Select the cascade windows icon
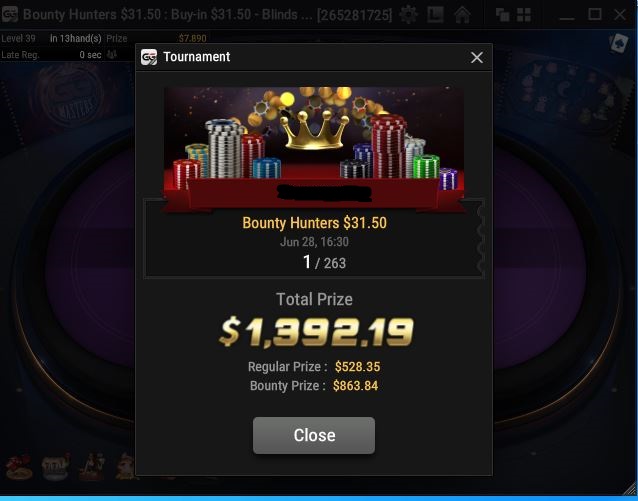 [503, 15]
